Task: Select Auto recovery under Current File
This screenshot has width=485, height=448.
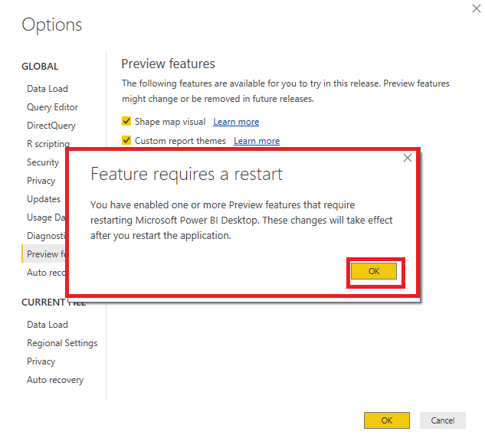Action: pos(55,380)
